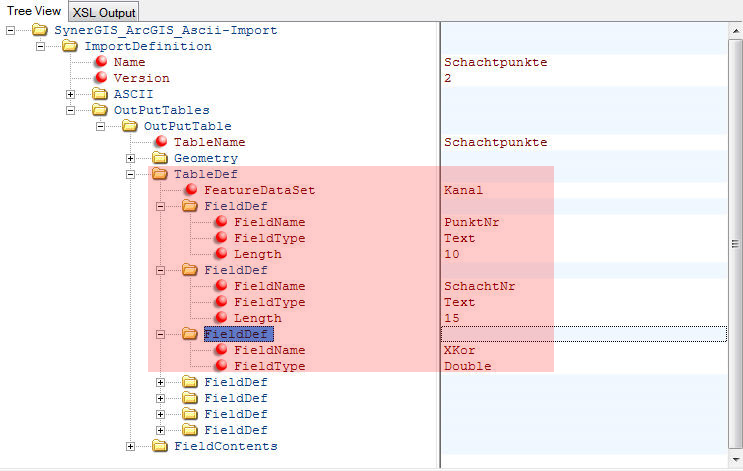Click the red ball icon beside FeatureDataSet
Viewport: 743px width, 471px height.
[x=191, y=190]
